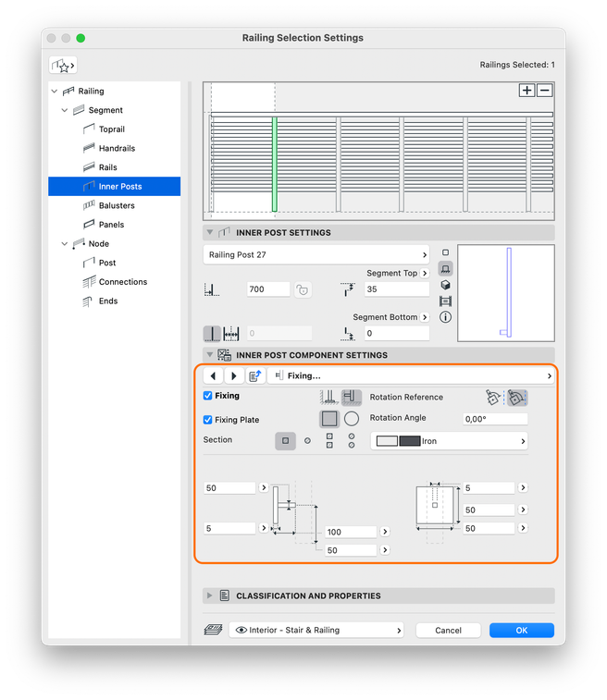Click the Cancel button
607x700 pixels.
[448, 631]
